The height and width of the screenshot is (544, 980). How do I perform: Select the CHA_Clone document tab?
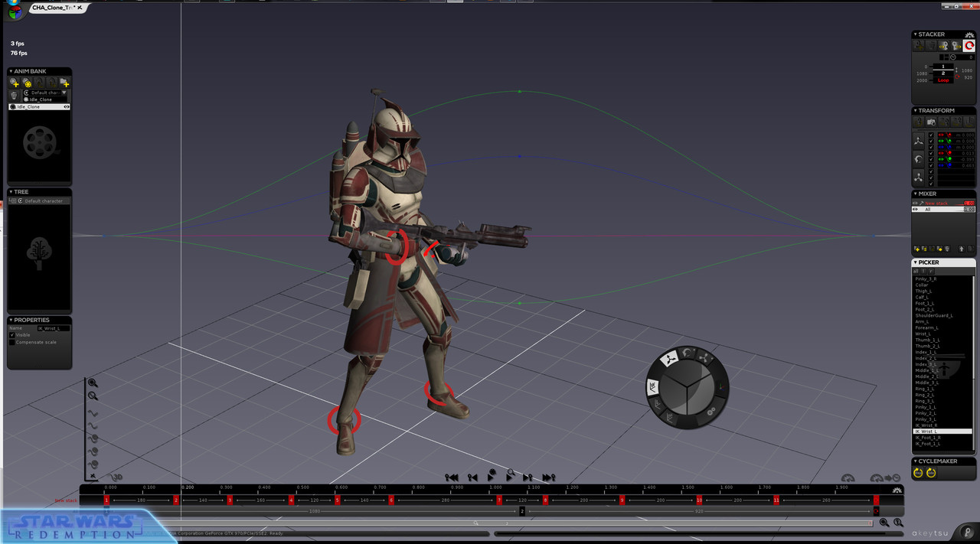[x=57, y=7]
